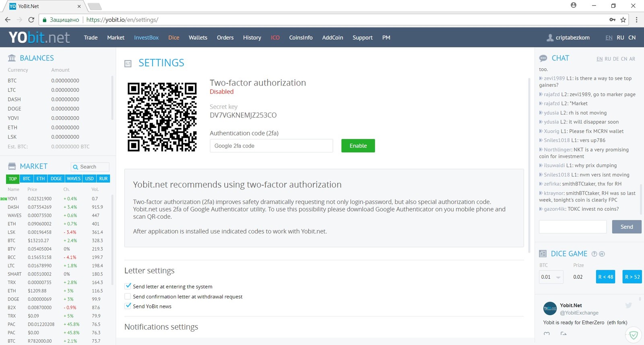Click the 2FA QR code image
The image size is (644, 345).
tap(162, 117)
